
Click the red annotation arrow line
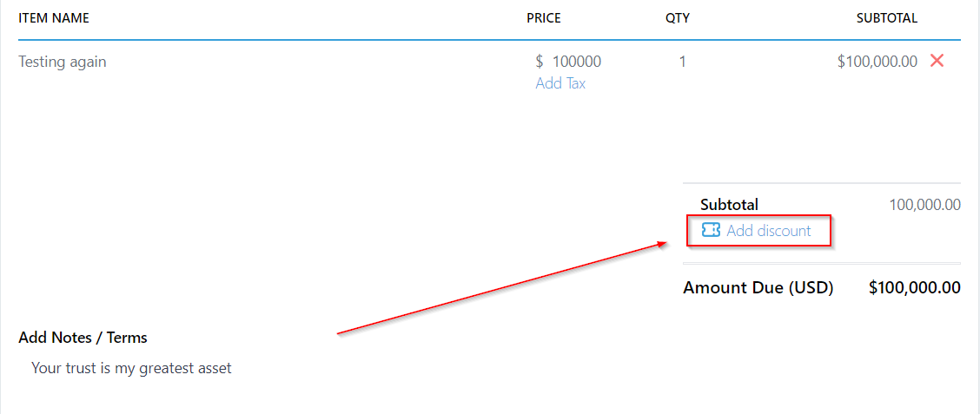point(500,289)
